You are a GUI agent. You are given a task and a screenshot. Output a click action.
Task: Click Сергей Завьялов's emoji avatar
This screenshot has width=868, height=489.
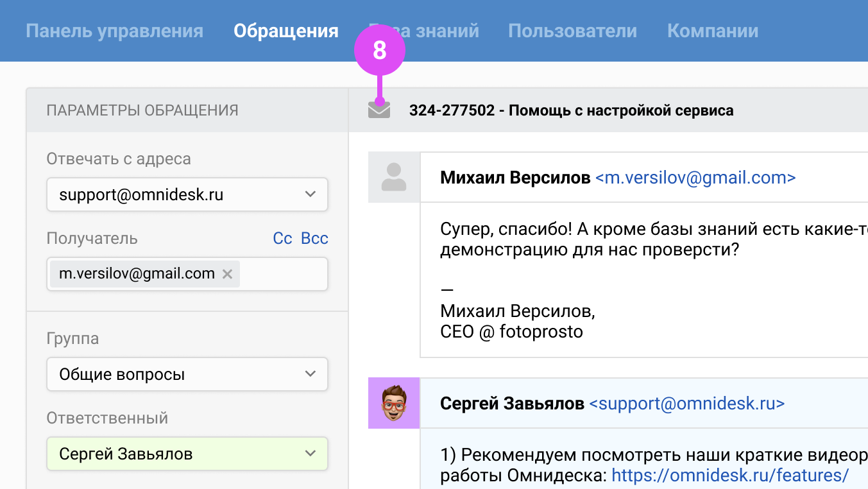[393, 404]
